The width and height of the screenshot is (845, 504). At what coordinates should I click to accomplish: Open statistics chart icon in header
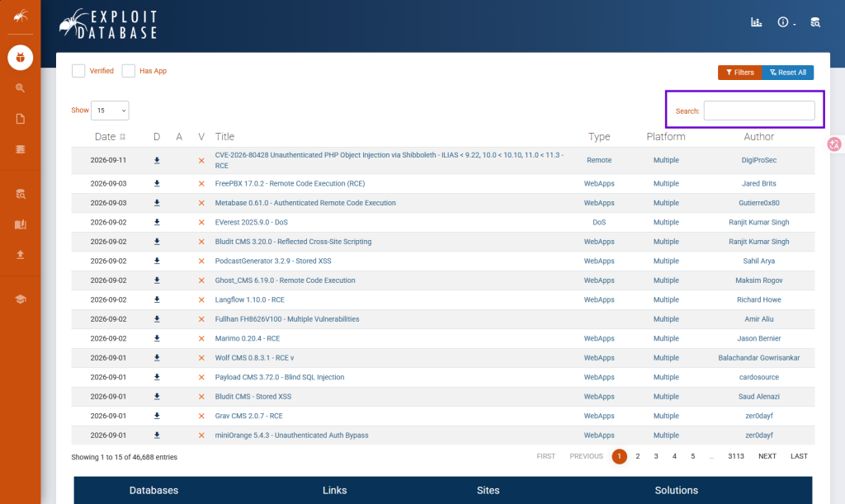point(757,22)
